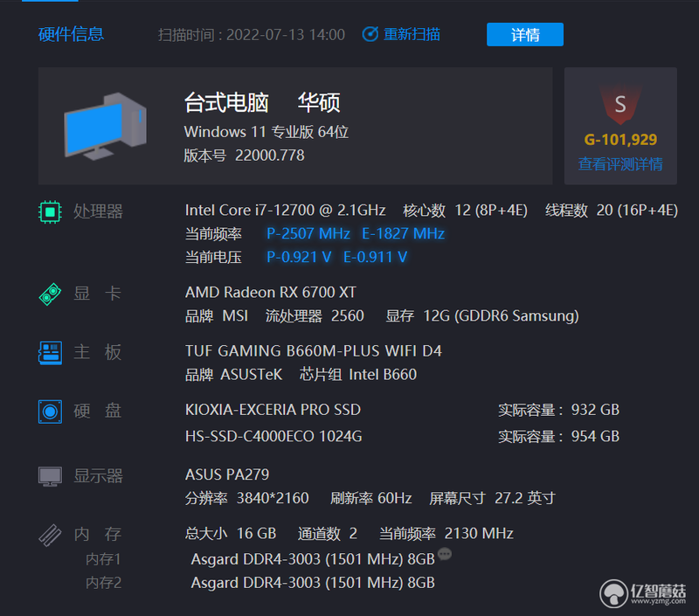Click the P-0.921 V voltage value
The image size is (699, 616).
299,257
